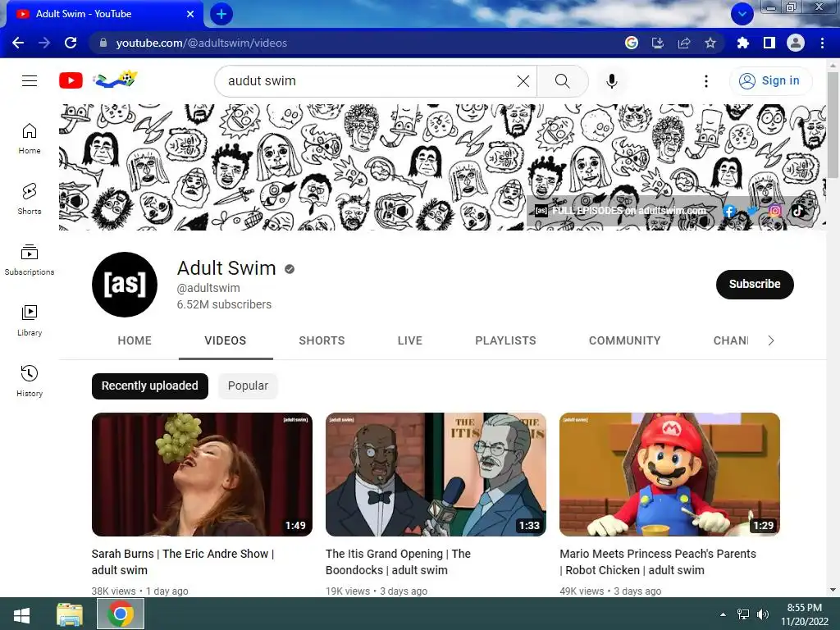
Task: Select the Recently uploaded filter chip
Action: [150, 386]
